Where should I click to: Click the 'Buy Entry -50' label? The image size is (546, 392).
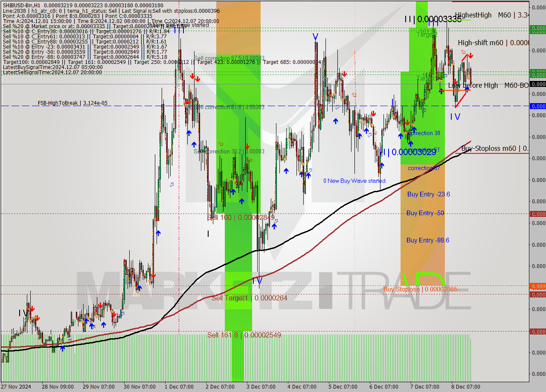[425, 213]
